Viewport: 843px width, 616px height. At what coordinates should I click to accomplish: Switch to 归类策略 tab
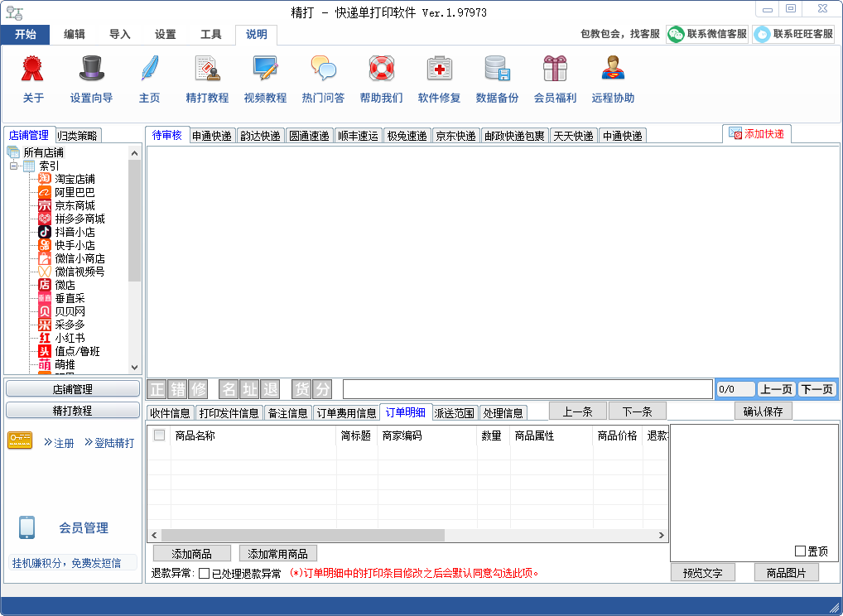tap(77, 136)
